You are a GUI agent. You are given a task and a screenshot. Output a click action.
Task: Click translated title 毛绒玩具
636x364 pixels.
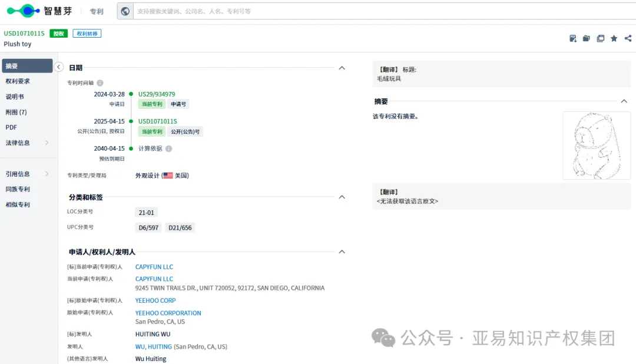[x=389, y=79]
